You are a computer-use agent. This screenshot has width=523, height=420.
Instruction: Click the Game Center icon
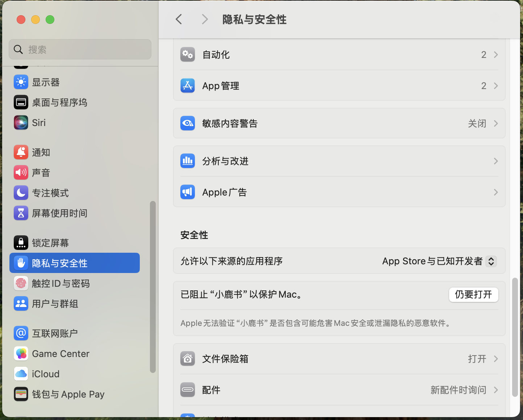coord(21,354)
